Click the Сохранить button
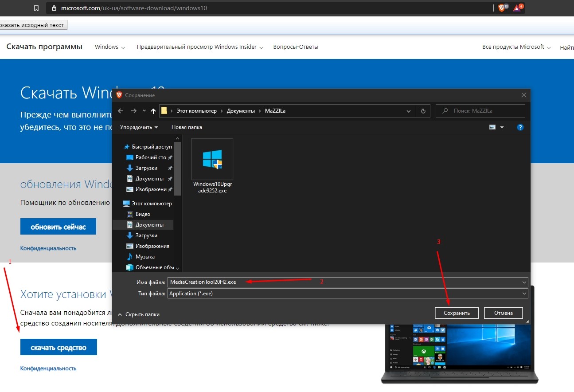This screenshot has height=392, width=574. tap(457, 313)
